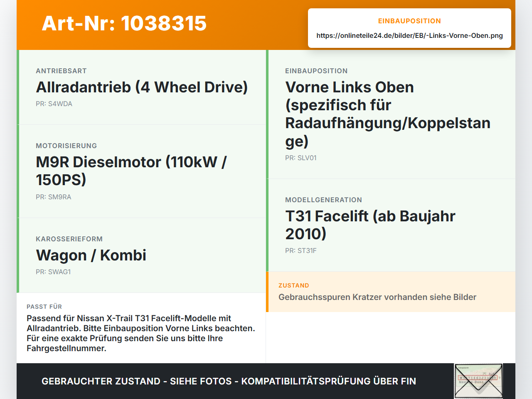The height and width of the screenshot is (399, 532).
Task: Open the Links-Vorne-Oben.png image URL
Action: (x=409, y=35)
